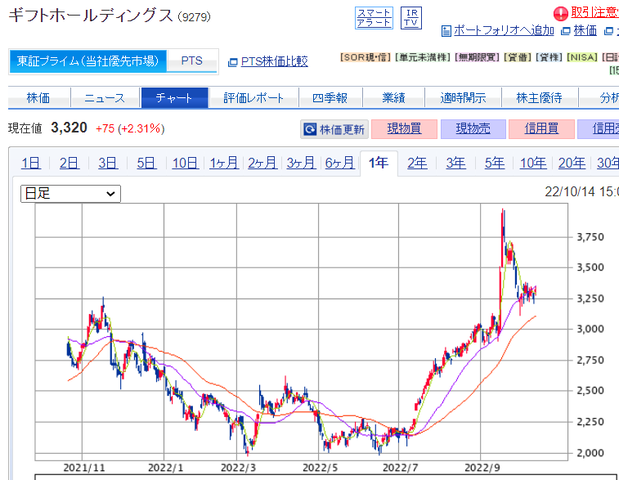Viewport: 619px width, 480px height.
Task: Open the 評価レポート tab
Action: pyautogui.click(x=253, y=98)
